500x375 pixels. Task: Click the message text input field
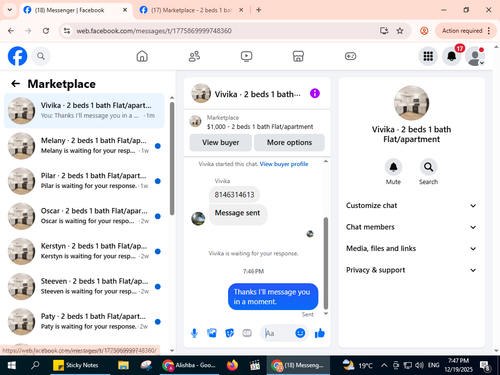click(279, 333)
